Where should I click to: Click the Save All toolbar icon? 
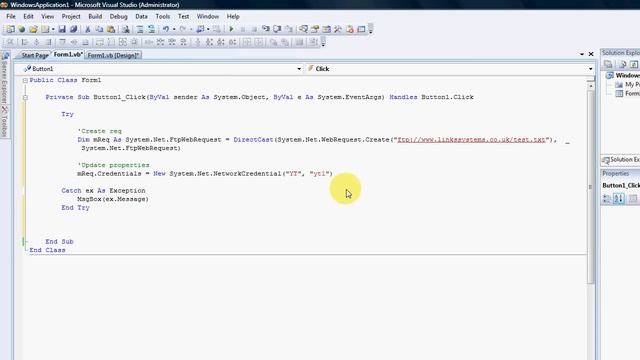(73, 29)
